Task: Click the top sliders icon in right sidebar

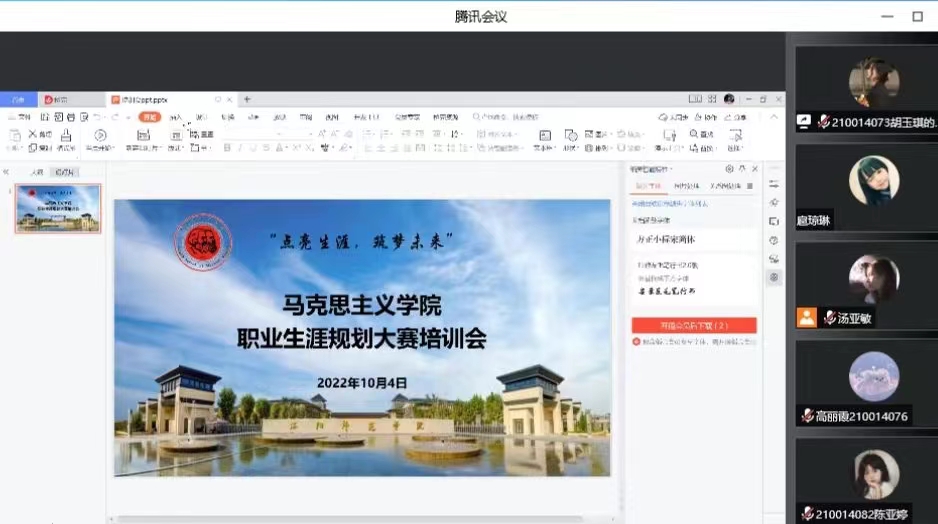Action: click(774, 184)
